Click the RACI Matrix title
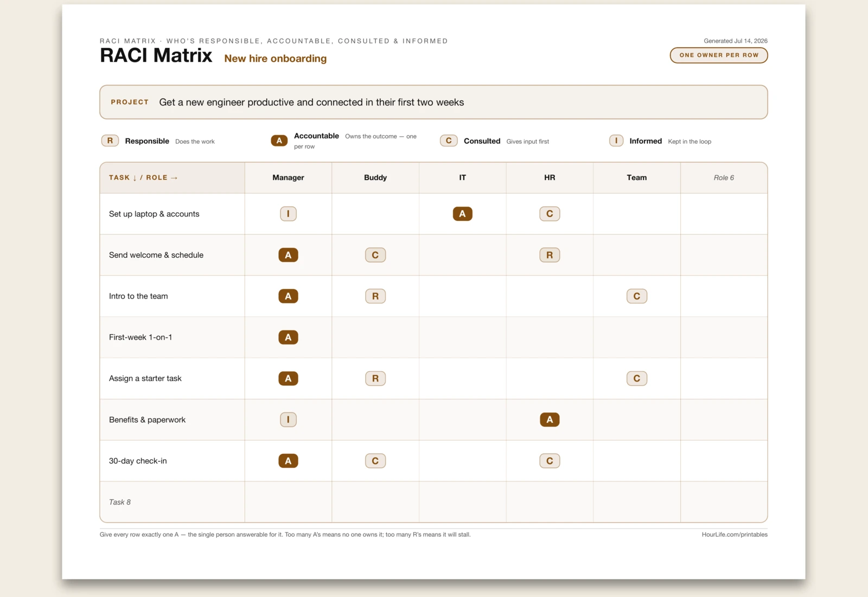Viewport: 868px width, 597px height. [156, 55]
